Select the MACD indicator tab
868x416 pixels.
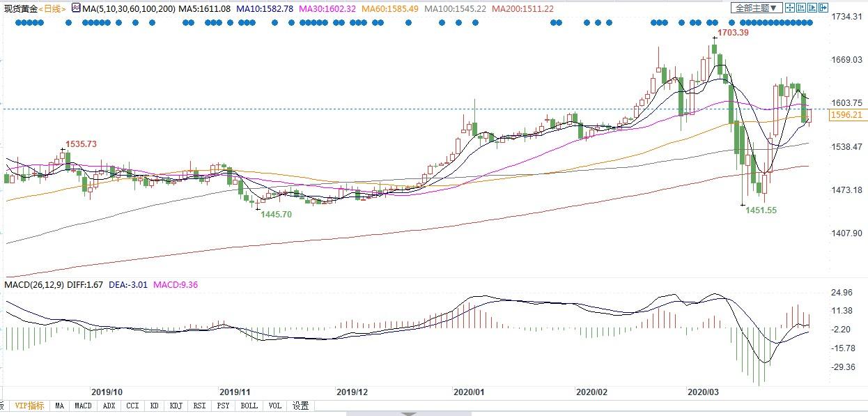(83, 406)
